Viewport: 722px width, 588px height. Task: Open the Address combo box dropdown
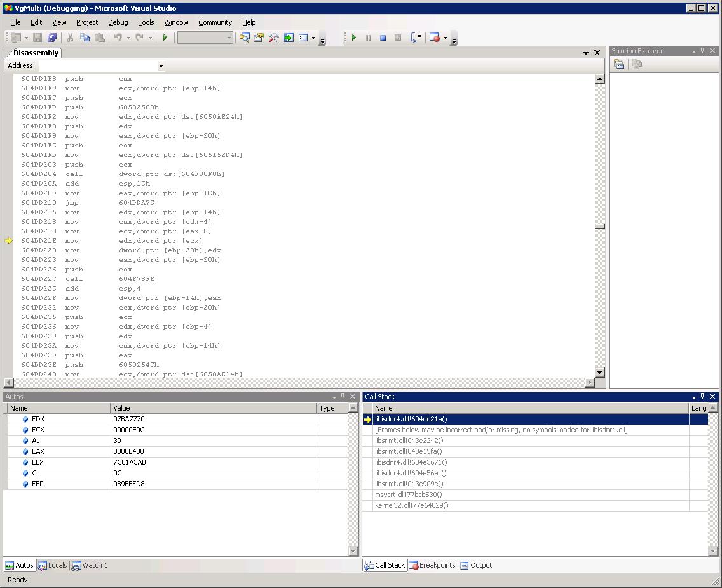161,66
